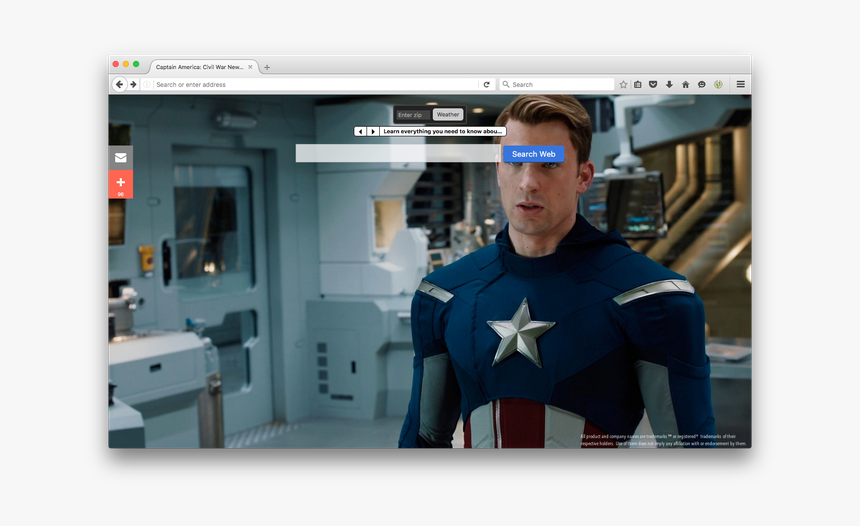Reload the page with the refresh icon
The image size is (860, 526).
(x=486, y=84)
